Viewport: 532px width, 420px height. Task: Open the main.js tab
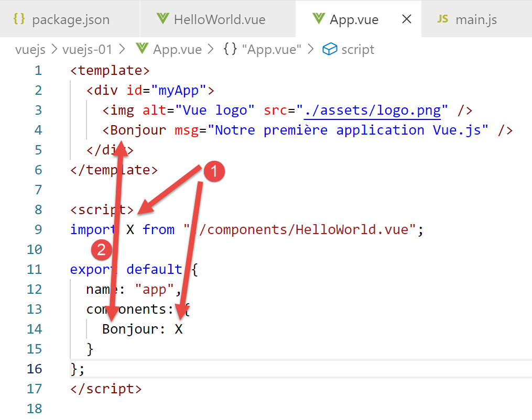click(476, 20)
